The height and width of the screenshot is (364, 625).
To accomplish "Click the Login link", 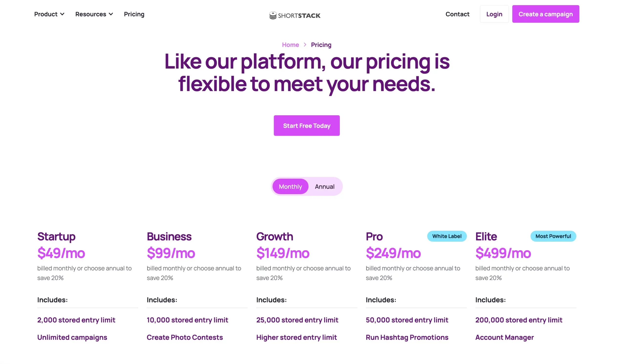I will (x=494, y=14).
